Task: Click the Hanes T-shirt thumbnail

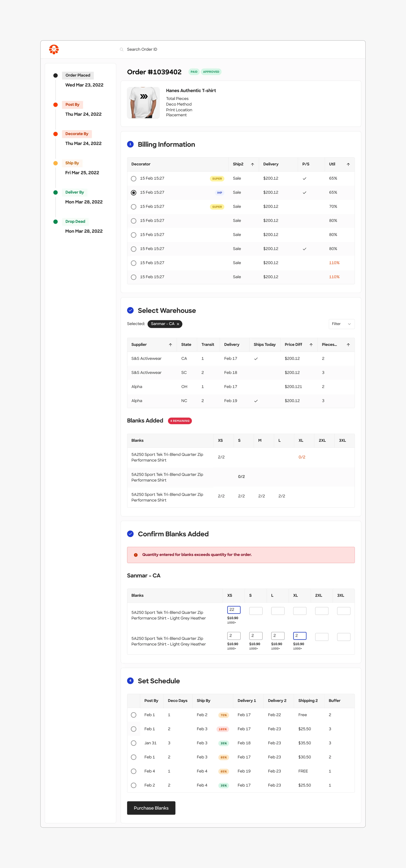Action: click(x=143, y=103)
